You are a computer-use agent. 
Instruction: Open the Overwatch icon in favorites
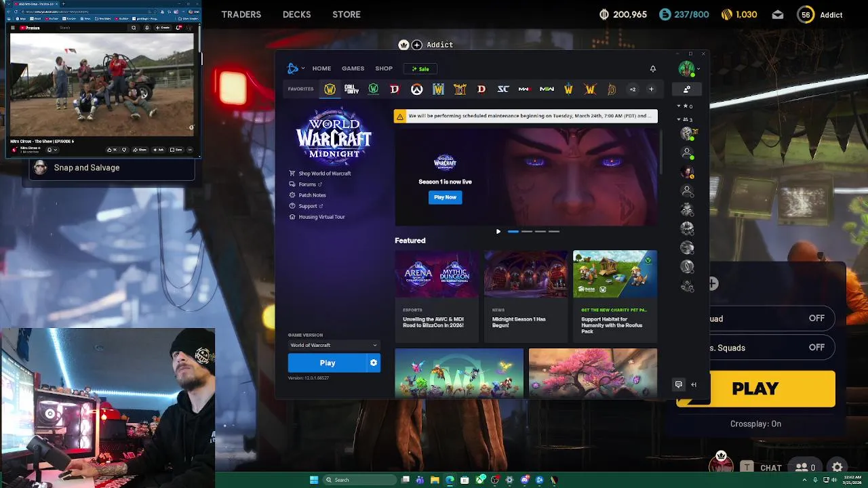pos(416,89)
